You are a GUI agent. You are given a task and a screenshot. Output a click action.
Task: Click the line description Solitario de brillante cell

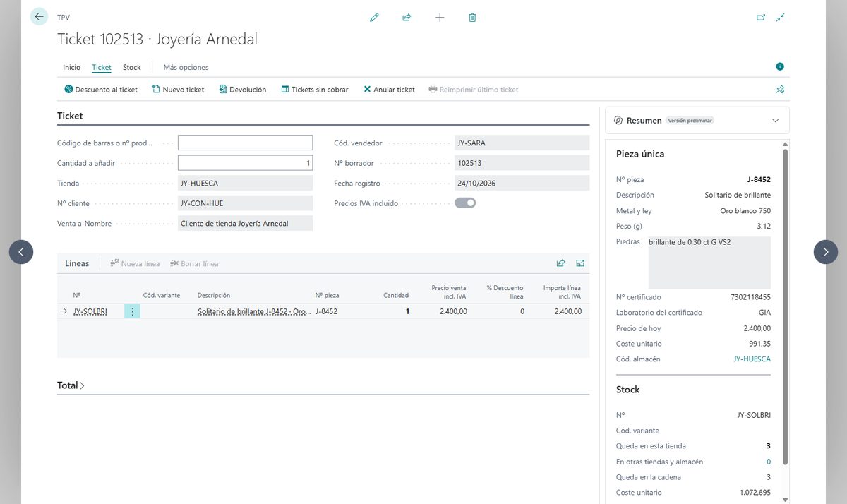tap(253, 311)
